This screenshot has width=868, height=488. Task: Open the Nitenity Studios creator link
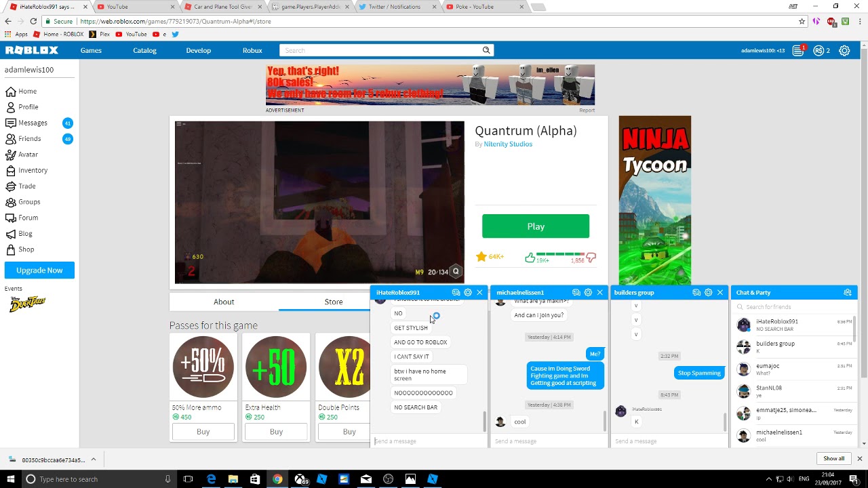pyautogui.click(x=508, y=144)
